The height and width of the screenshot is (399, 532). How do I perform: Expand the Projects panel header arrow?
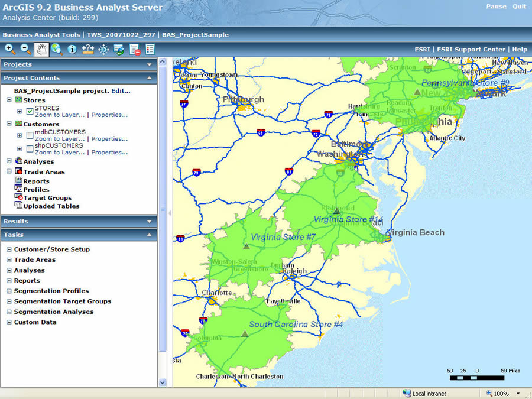click(150, 64)
